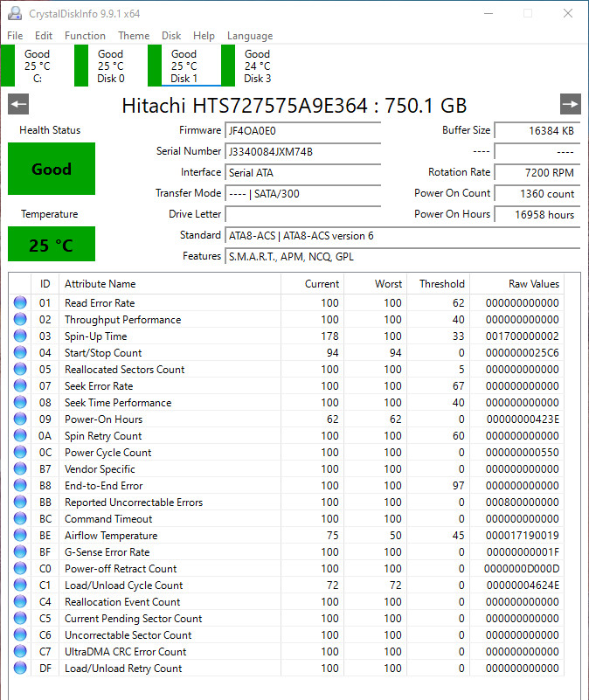Click the Power On Hours value 16958 hours

click(x=537, y=215)
